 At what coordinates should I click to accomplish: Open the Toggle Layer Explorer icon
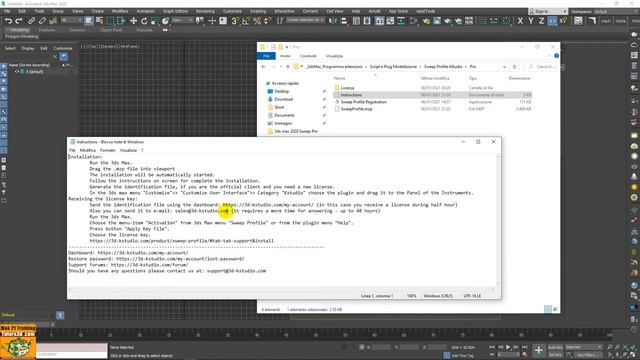point(367,21)
